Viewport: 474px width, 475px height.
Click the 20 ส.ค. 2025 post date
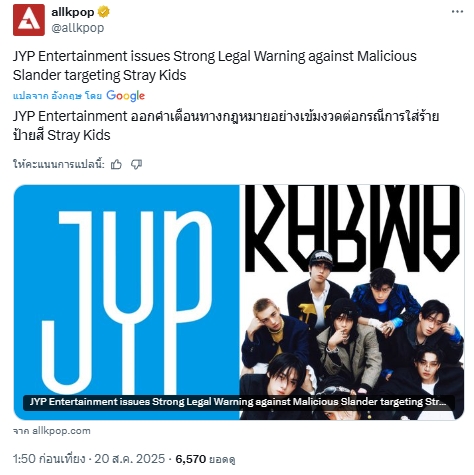pos(130,459)
